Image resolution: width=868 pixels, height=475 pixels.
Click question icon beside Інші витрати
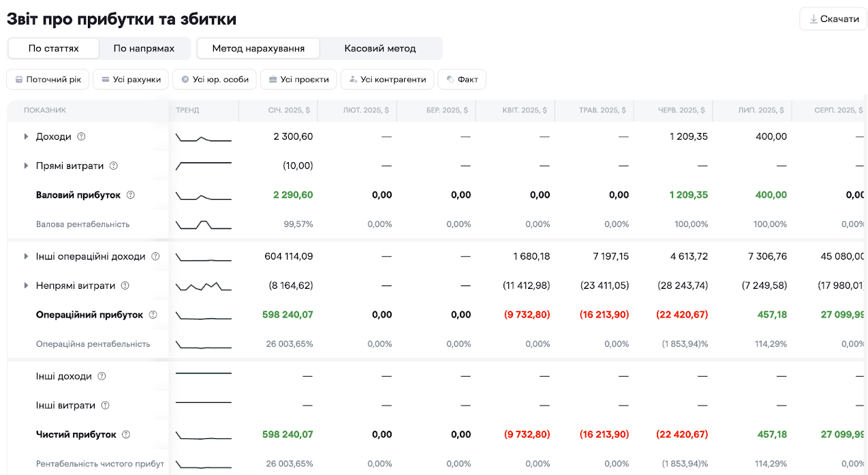105,405
